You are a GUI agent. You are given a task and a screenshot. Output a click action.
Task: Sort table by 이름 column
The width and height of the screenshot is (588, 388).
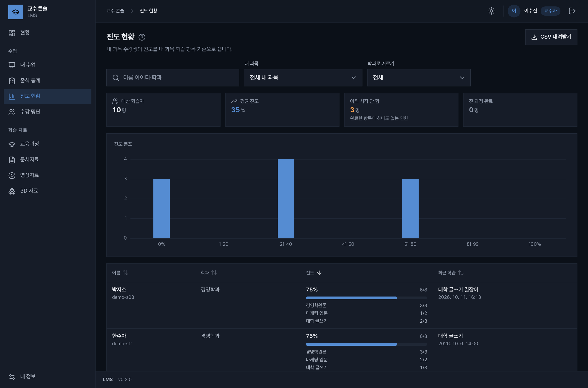(120, 273)
